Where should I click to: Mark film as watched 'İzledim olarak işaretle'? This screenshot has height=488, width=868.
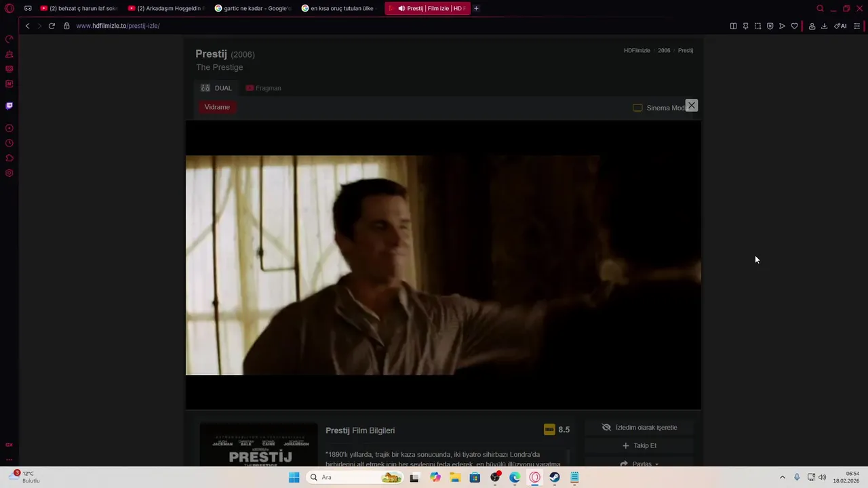pos(639,428)
